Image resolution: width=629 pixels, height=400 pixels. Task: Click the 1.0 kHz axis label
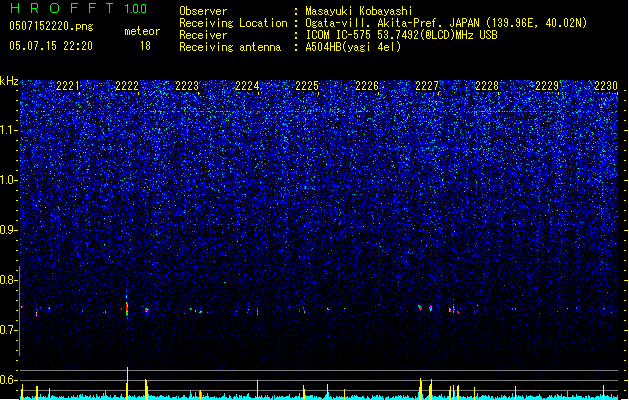(9, 180)
